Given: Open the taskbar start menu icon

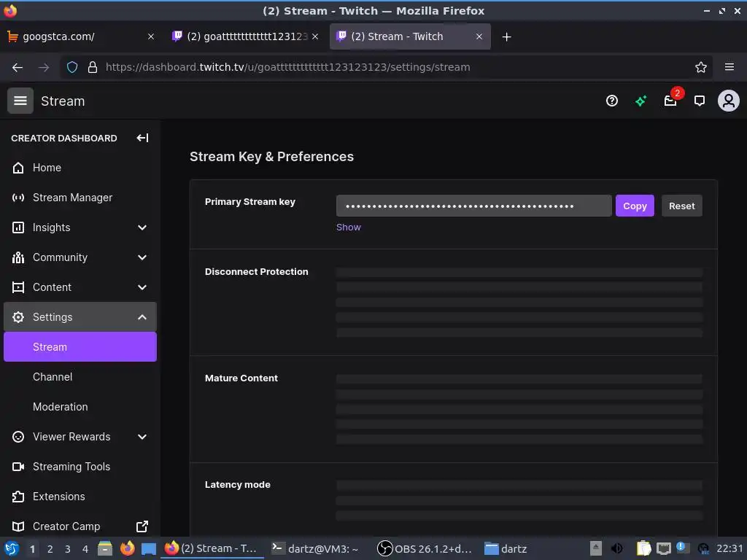Looking at the screenshot, I should coord(12,548).
